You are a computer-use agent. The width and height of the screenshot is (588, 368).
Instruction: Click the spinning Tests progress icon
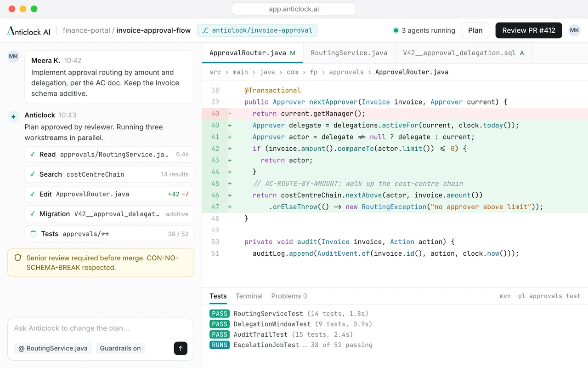(x=33, y=234)
